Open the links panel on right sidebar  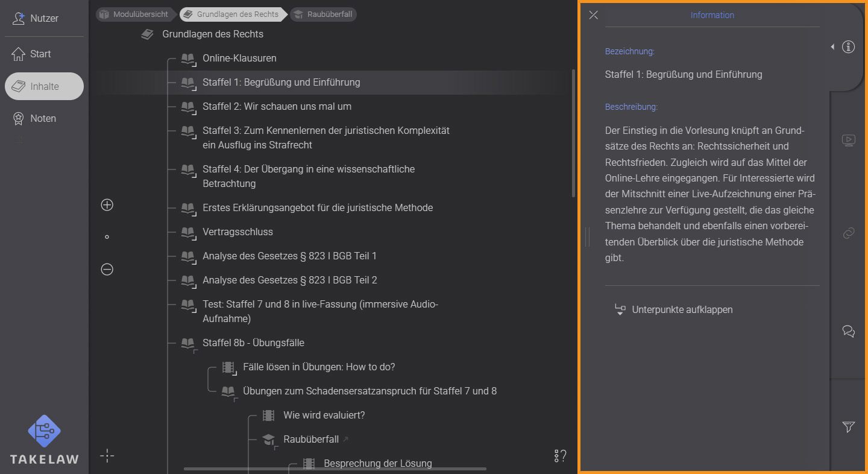[x=849, y=233]
